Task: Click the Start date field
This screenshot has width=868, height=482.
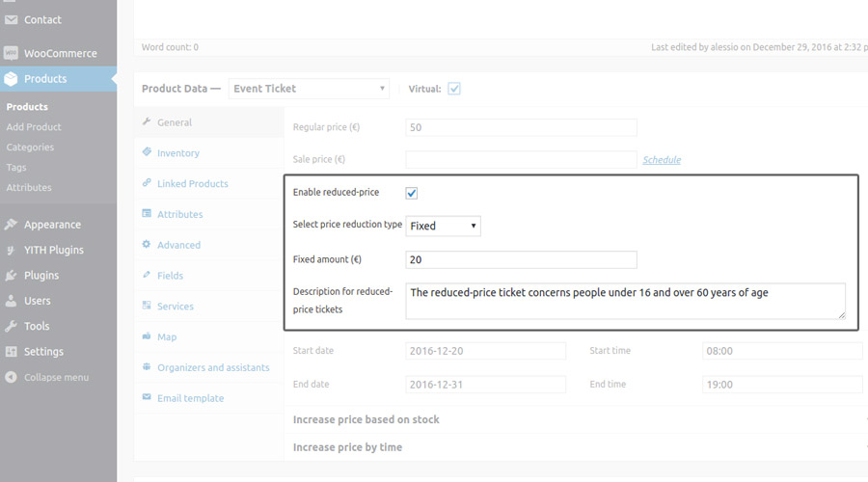Action: (485, 351)
